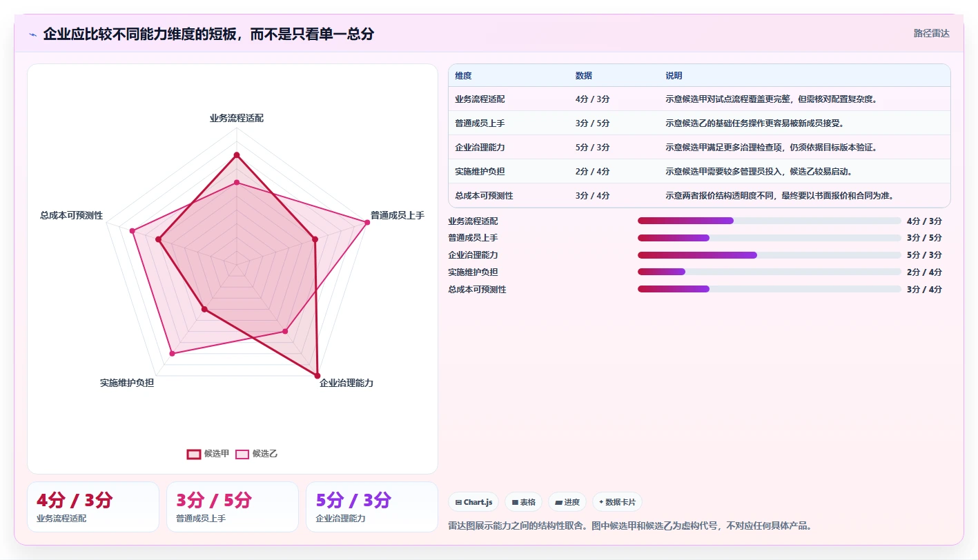Image resolution: width=978 pixels, height=560 pixels.
Task: Click the page title about 能力维度的短板
Action: point(208,34)
